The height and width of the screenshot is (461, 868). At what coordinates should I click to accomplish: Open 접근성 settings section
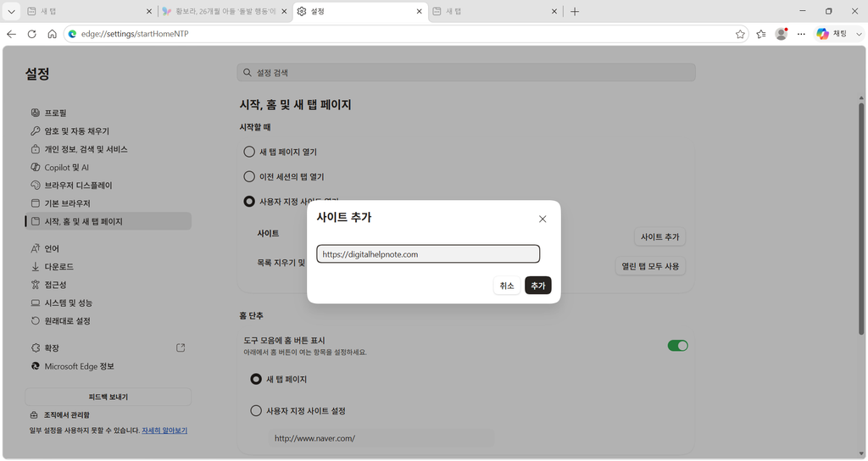pyautogui.click(x=108, y=285)
